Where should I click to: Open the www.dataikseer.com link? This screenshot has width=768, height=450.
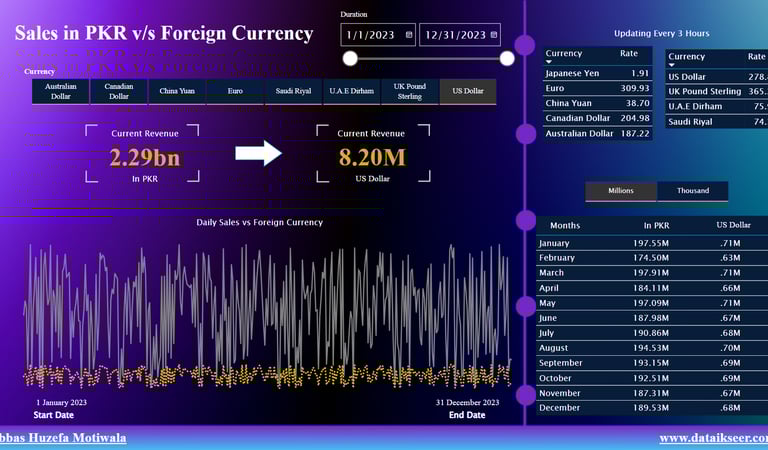tap(714, 438)
